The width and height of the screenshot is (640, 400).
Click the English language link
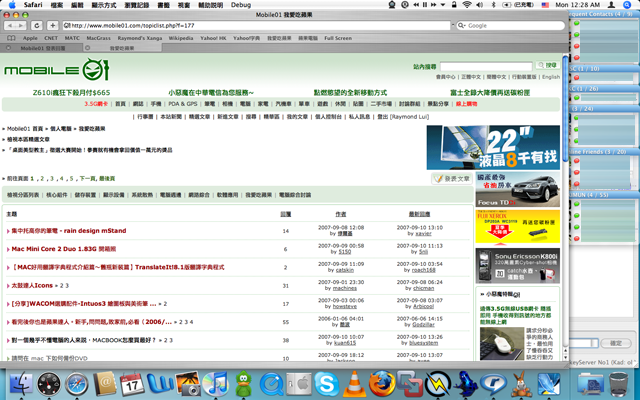click(551, 77)
